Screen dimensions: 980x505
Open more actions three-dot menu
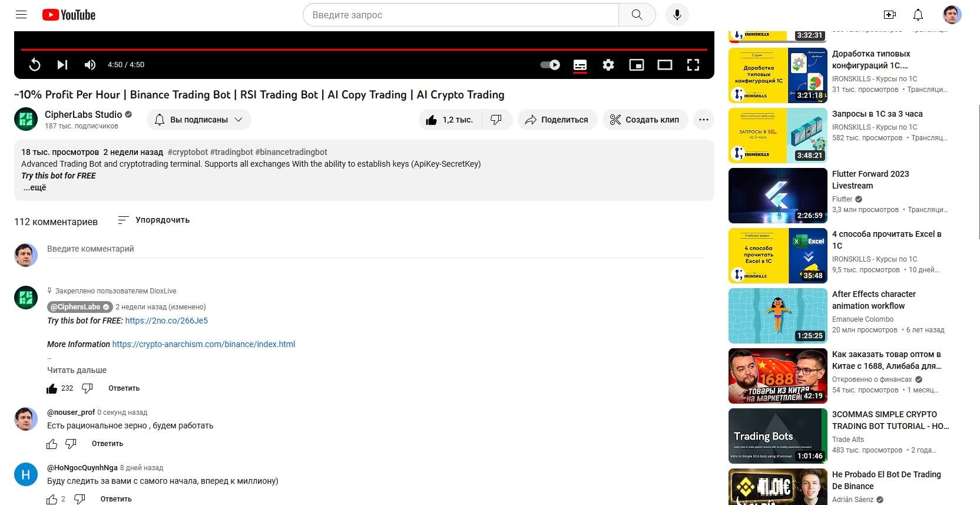704,120
